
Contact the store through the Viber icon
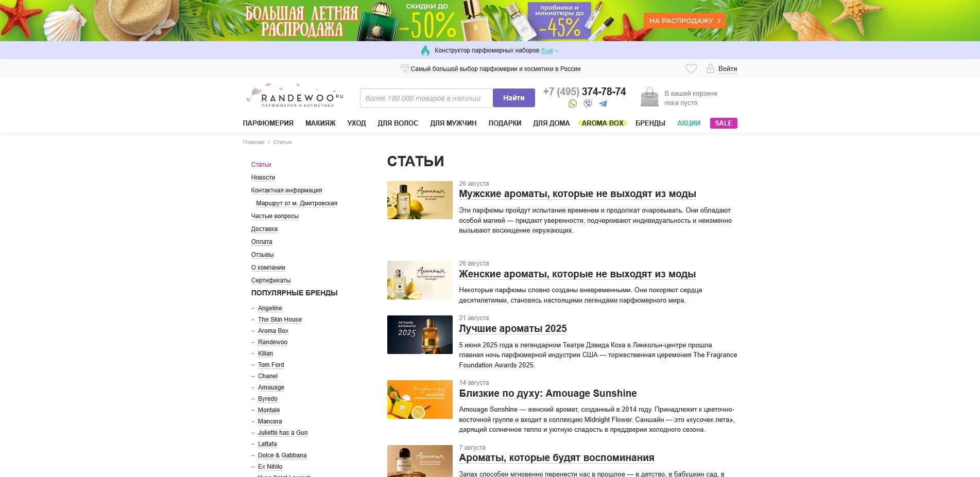(x=587, y=103)
